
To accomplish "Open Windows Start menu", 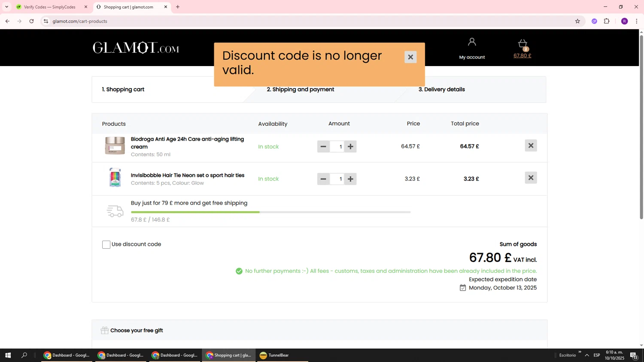I will pyautogui.click(x=8, y=355).
